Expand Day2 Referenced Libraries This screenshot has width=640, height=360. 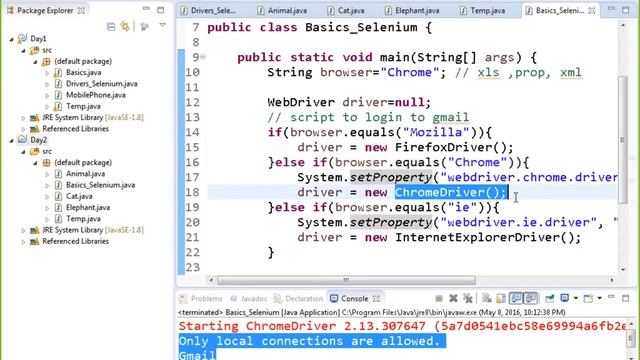23,242
